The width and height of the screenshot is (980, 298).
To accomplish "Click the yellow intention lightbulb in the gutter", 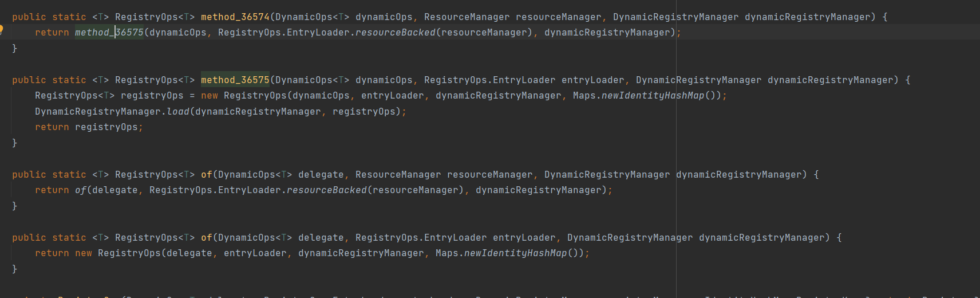I will tap(1, 29).
